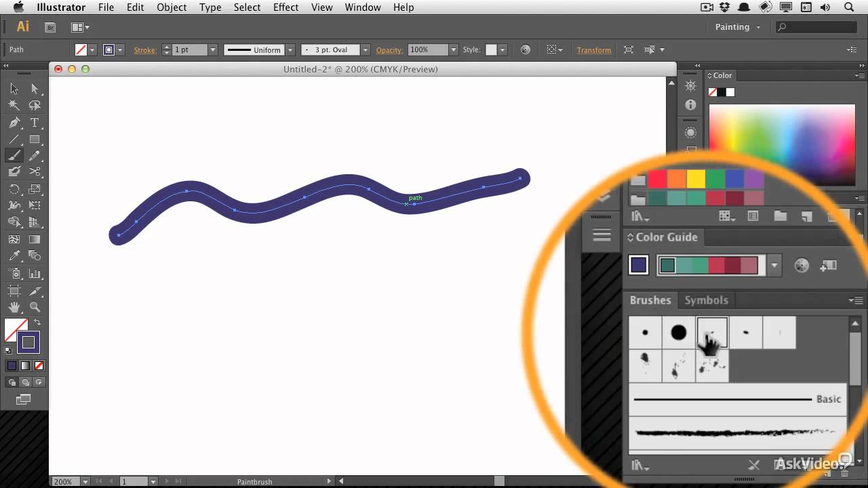Set paint mode to None
Screen dimensions: 868x488
pos(39,365)
